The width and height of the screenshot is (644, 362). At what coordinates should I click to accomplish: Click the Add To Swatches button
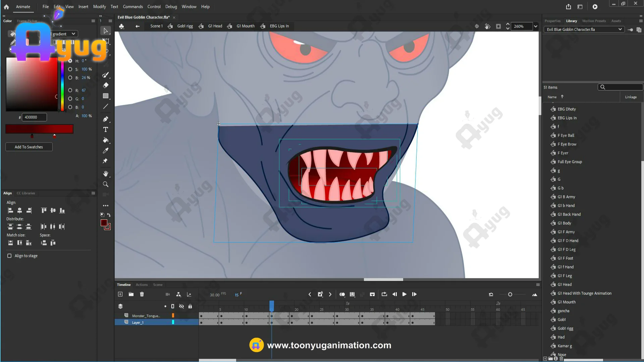coord(29,147)
